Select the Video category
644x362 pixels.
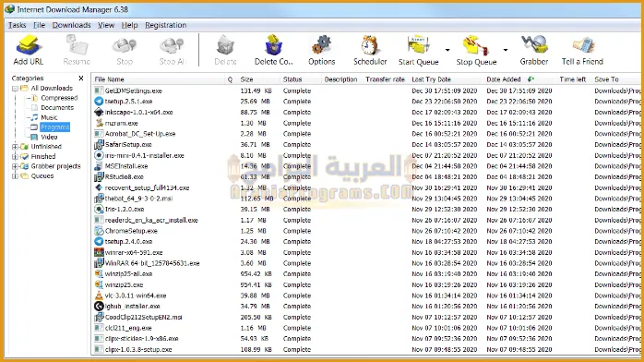tap(49, 138)
